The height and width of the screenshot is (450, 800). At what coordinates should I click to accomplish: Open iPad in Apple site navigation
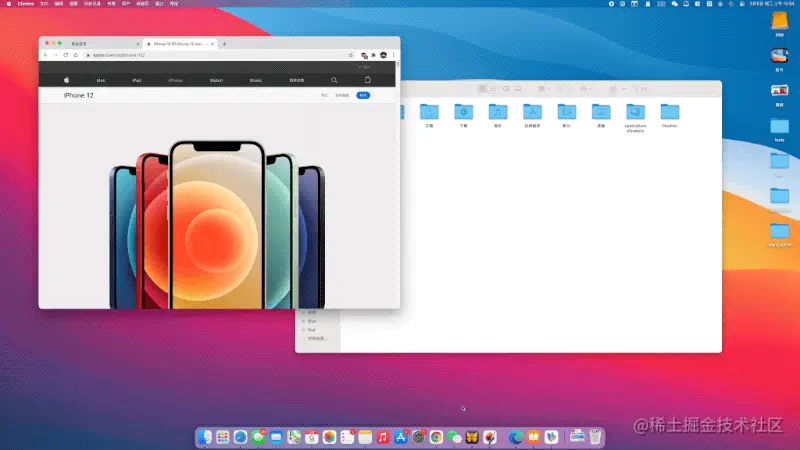click(137, 80)
